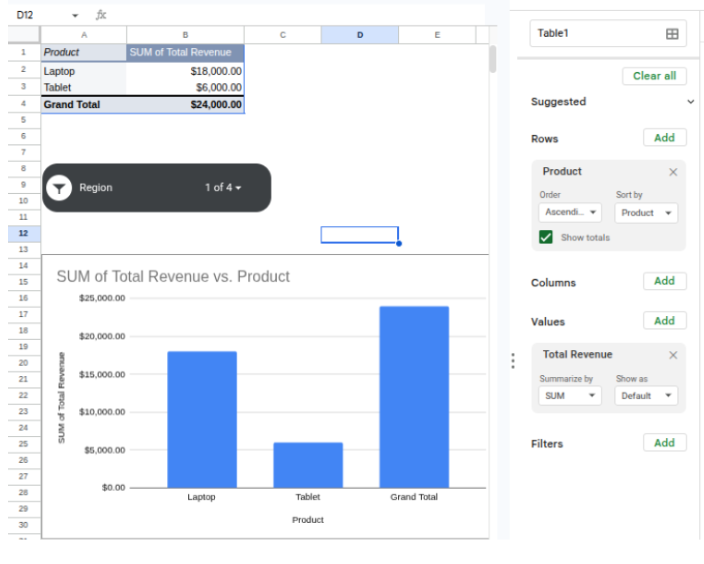Open the Name box cell reference dropdown
704x564 pixels.
(x=76, y=16)
